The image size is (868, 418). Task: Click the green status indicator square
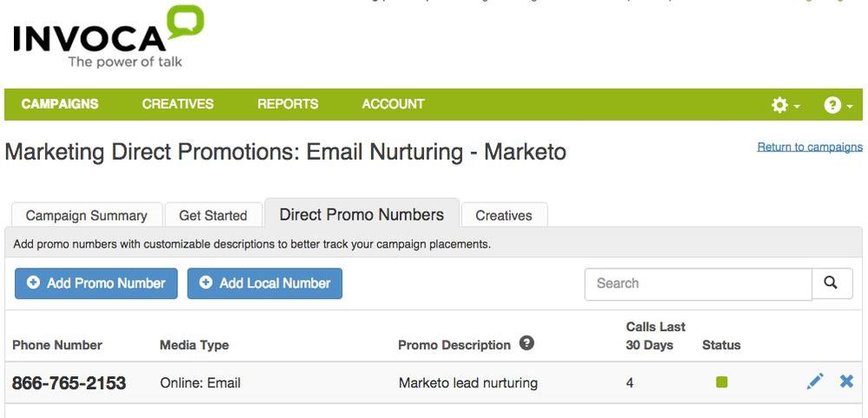pyautogui.click(x=721, y=382)
